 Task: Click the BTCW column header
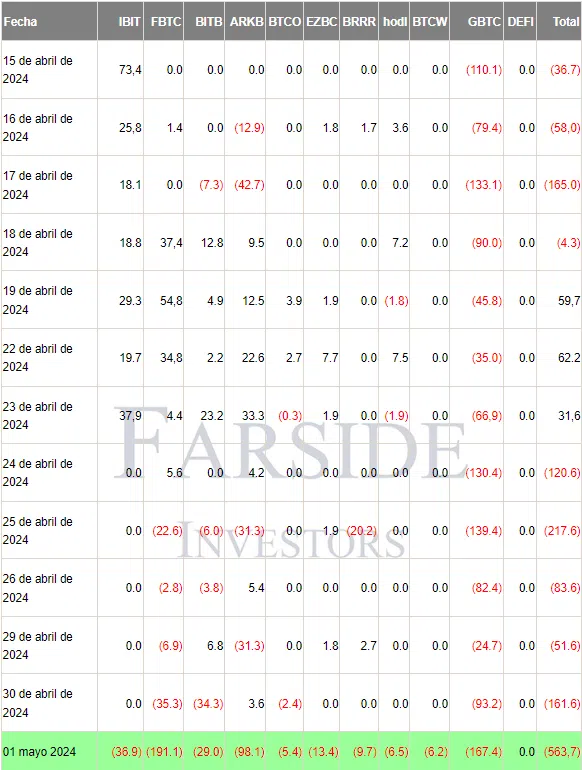(x=429, y=21)
